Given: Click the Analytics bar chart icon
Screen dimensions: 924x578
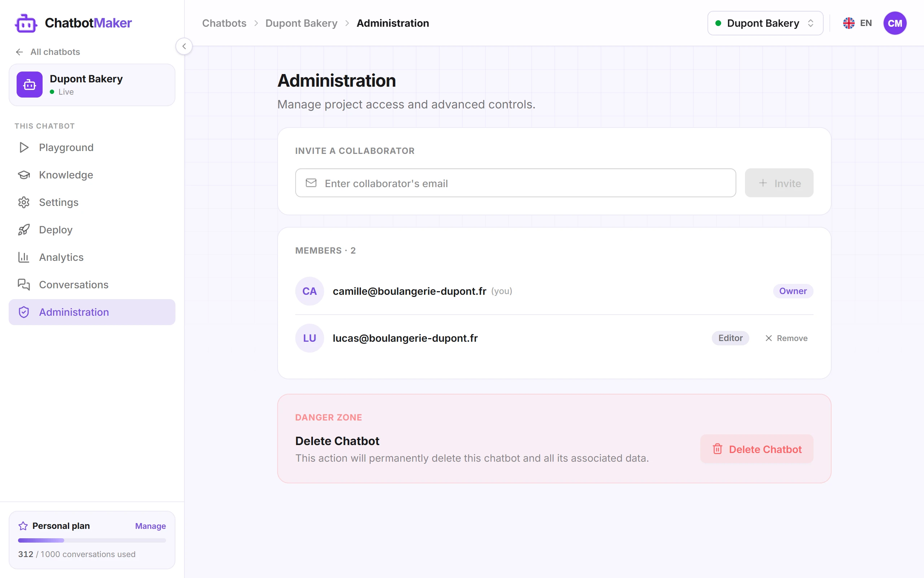Looking at the screenshot, I should click(x=24, y=257).
